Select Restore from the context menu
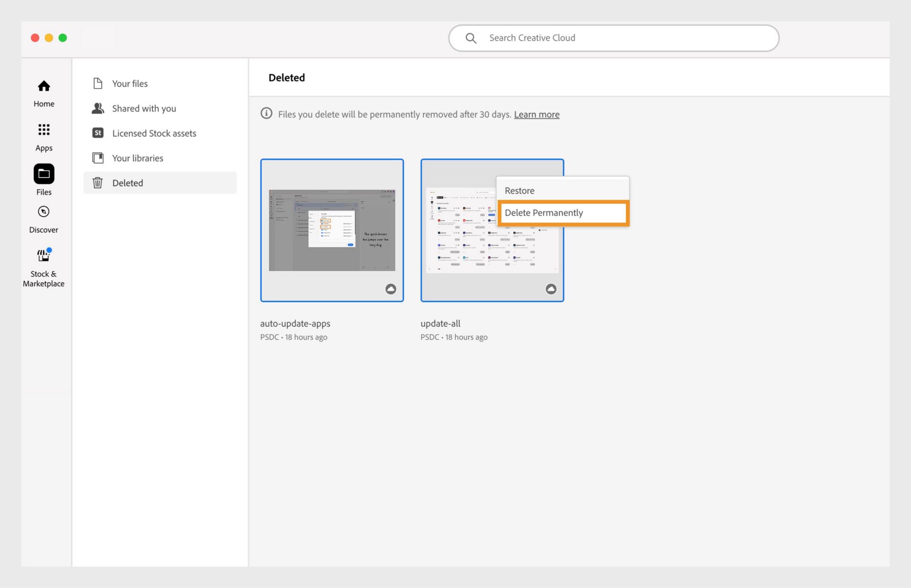 point(563,191)
